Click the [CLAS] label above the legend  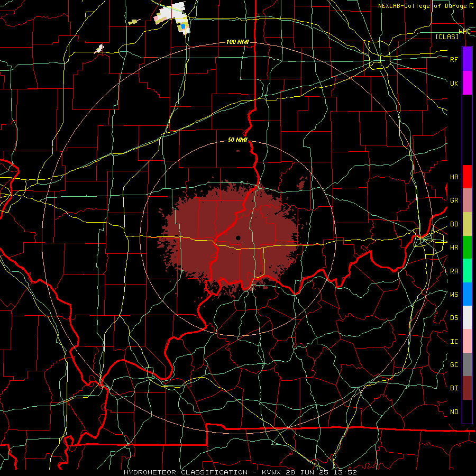pos(447,36)
